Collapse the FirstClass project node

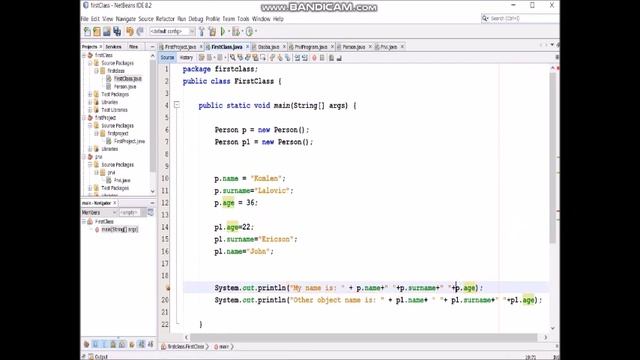coord(84,55)
